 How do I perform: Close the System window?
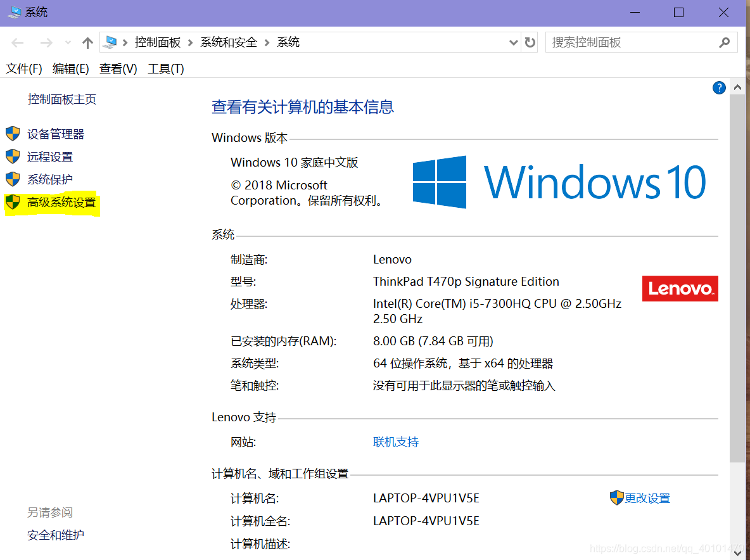click(723, 13)
